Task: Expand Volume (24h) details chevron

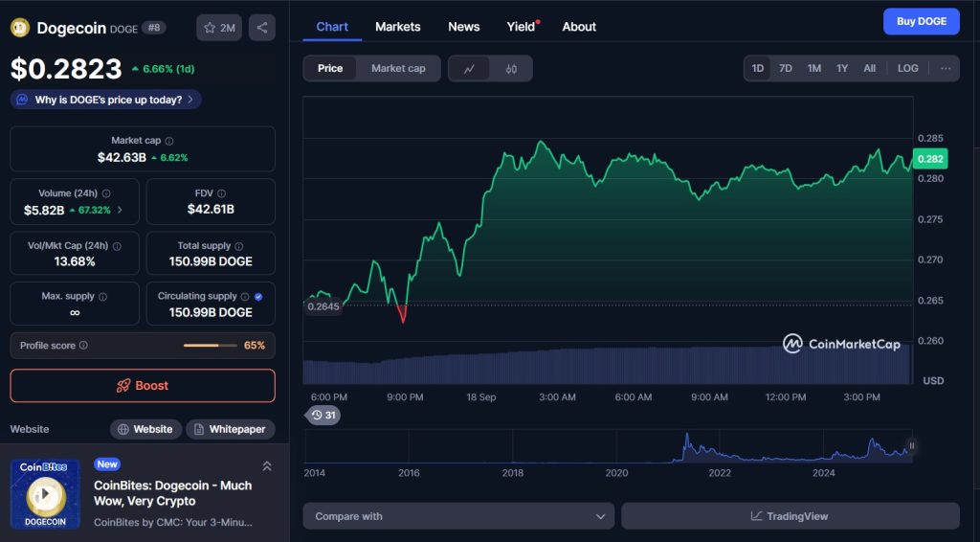Action: point(120,210)
